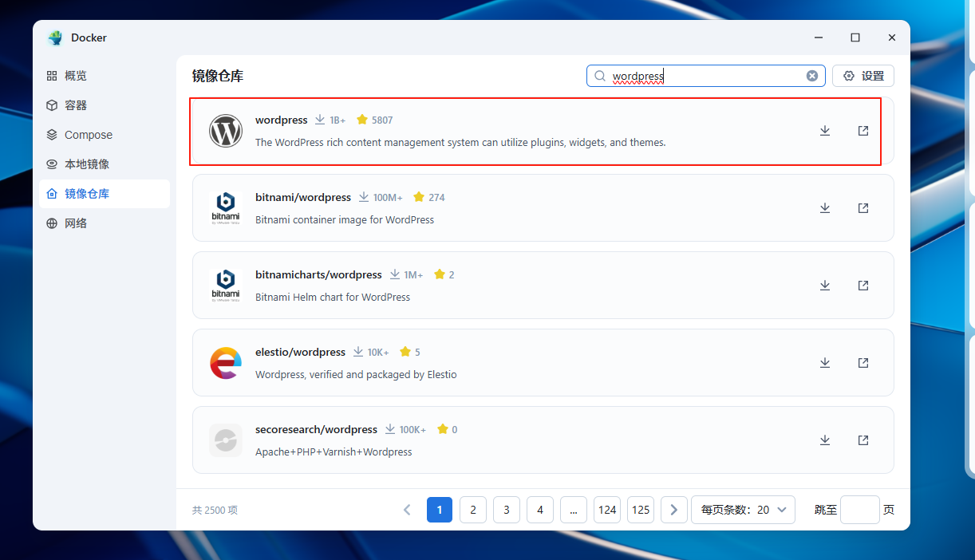
Task: Download the official wordpress image
Action: [825, 131]
